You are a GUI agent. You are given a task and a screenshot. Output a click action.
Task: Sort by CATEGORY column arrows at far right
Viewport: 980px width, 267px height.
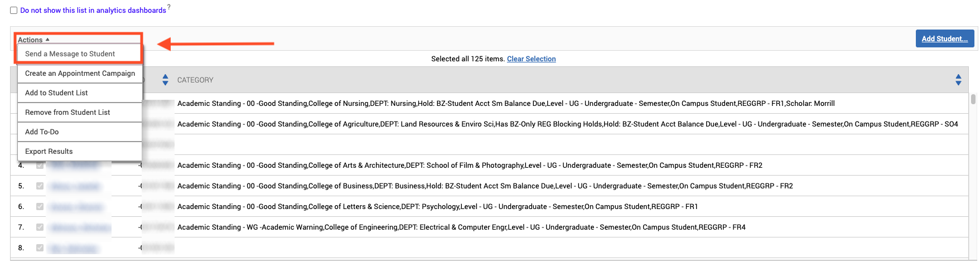tap(958, 80)
